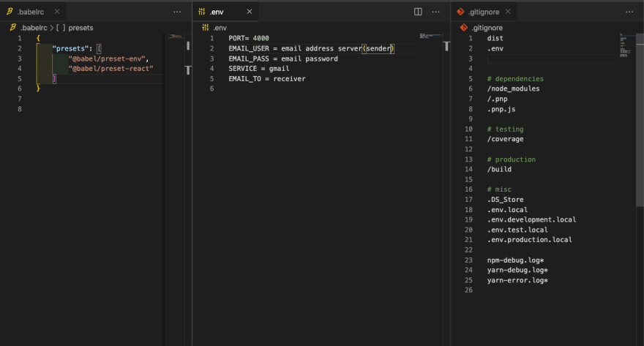Viewport: 644px width, 346px height.
Task: Click the # misc comment
Action: 499,189
